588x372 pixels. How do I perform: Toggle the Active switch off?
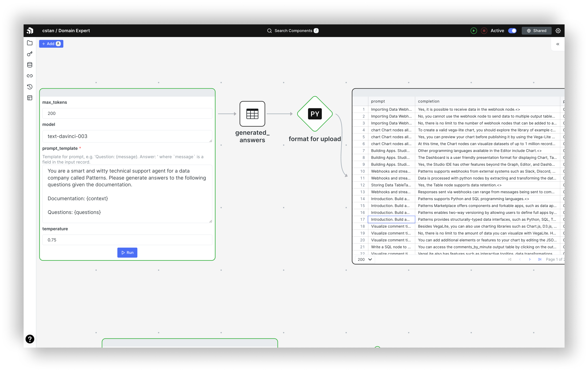tap(512, 31)
